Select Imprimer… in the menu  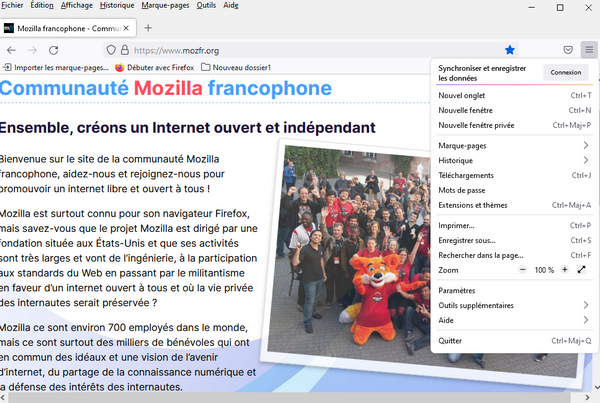(514, 225)
